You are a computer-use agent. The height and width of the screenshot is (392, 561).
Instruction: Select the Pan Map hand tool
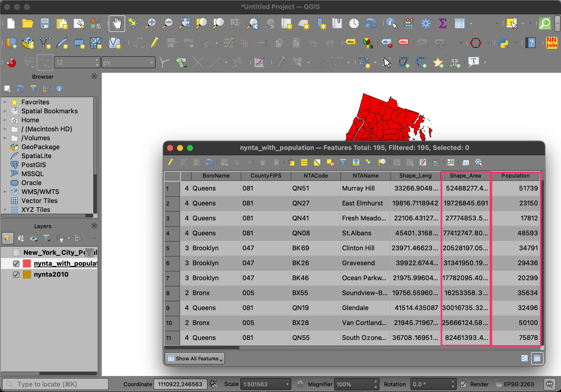tap(117, 24)
